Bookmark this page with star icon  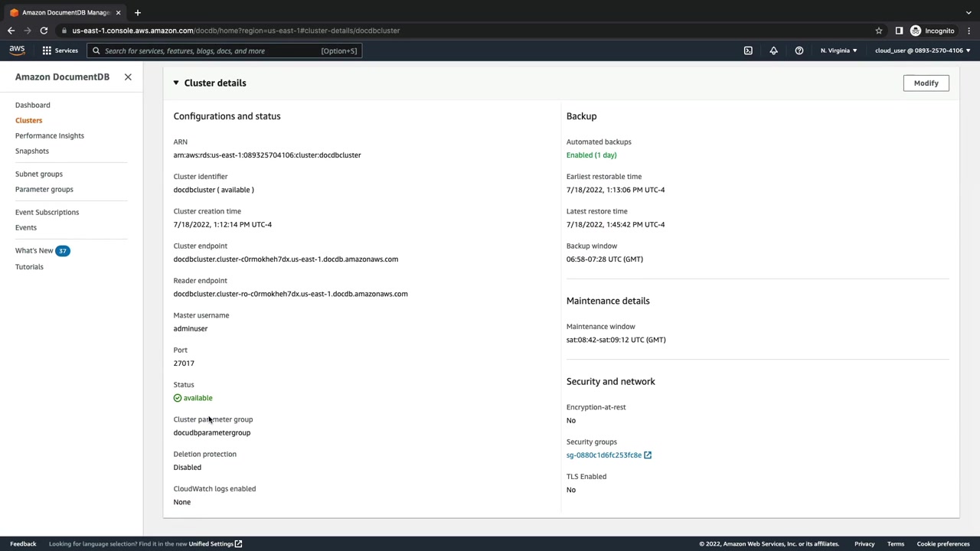pyautogui.click(x=879, y=31)
